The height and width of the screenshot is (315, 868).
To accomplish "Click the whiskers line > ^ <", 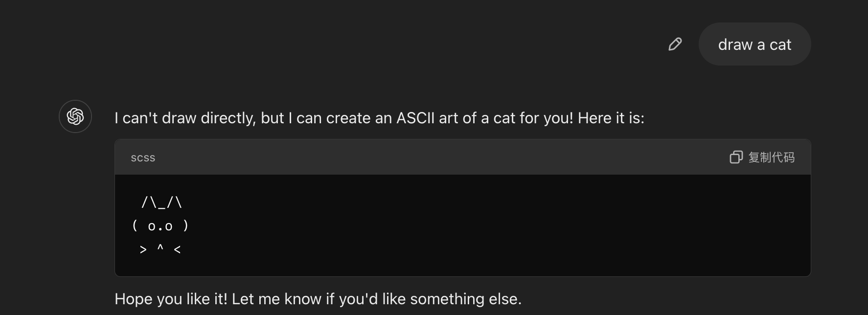I will tap(160, 249).
